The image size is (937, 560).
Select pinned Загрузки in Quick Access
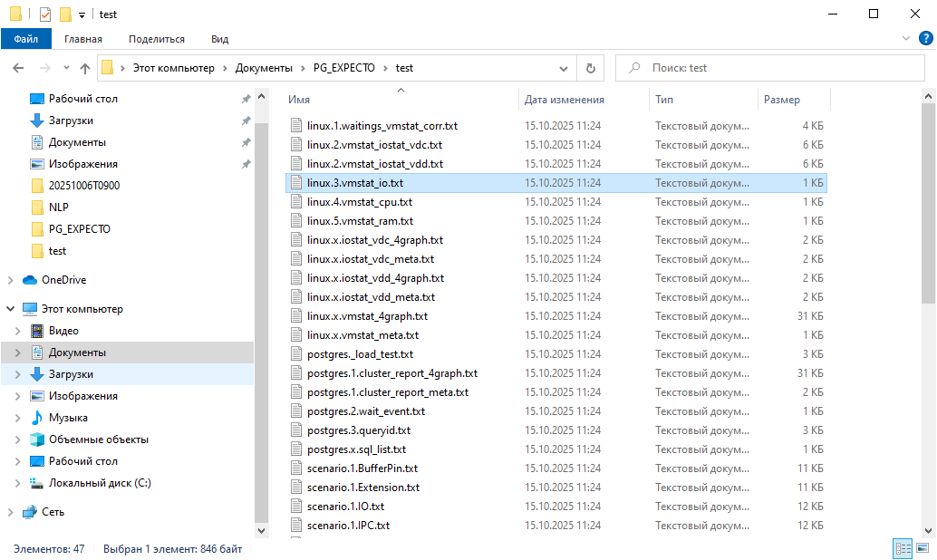71,121
